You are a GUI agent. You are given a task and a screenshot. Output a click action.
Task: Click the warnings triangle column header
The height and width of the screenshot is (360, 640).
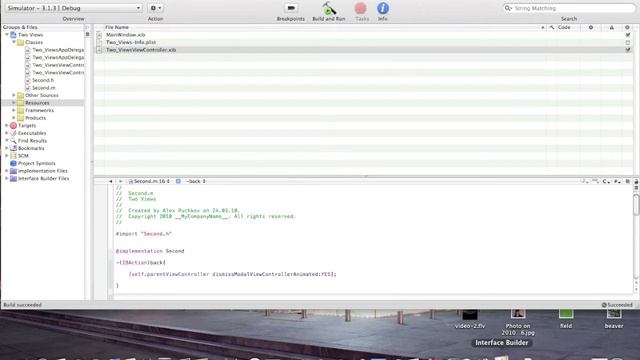611,27
